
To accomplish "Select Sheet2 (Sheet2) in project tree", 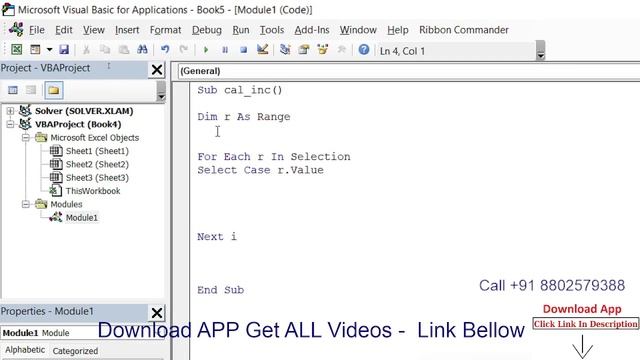I will pyautogui.click(x=97, y=164).
